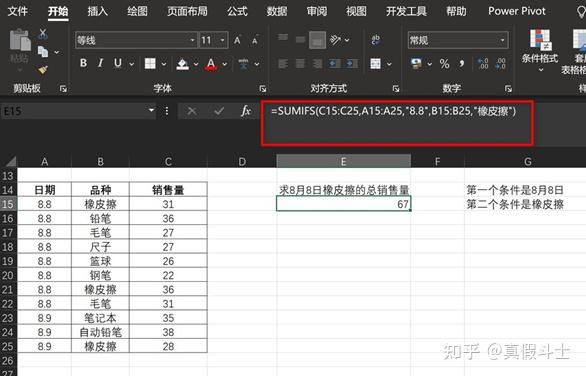Toggle Bold formatting

coord(83,63)
